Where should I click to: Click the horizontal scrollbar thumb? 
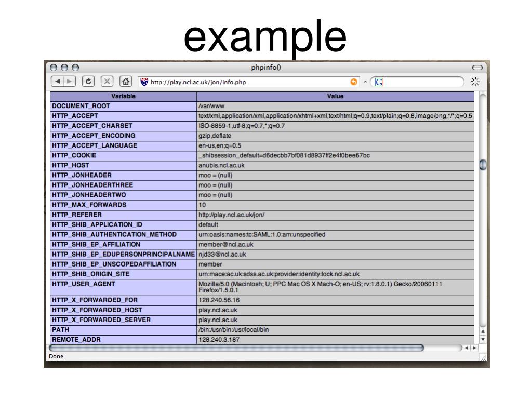[x=236, y=348]
